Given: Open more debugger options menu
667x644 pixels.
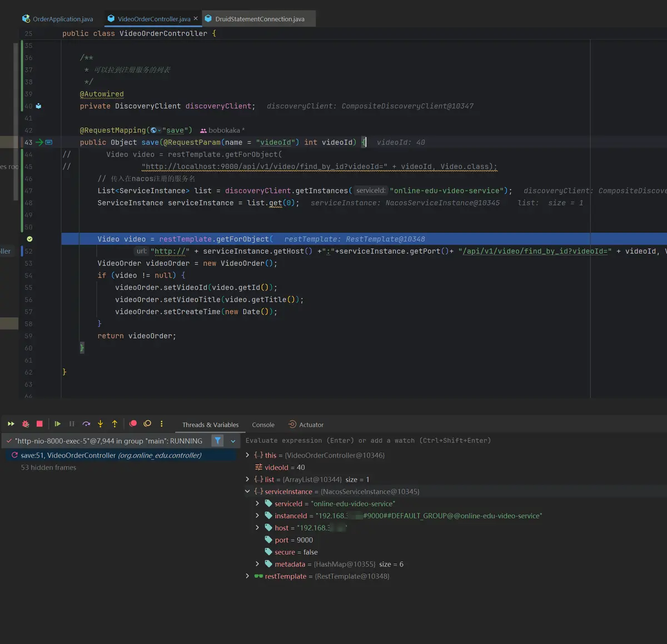Looking at the screenshot, I should pos(162,424).
